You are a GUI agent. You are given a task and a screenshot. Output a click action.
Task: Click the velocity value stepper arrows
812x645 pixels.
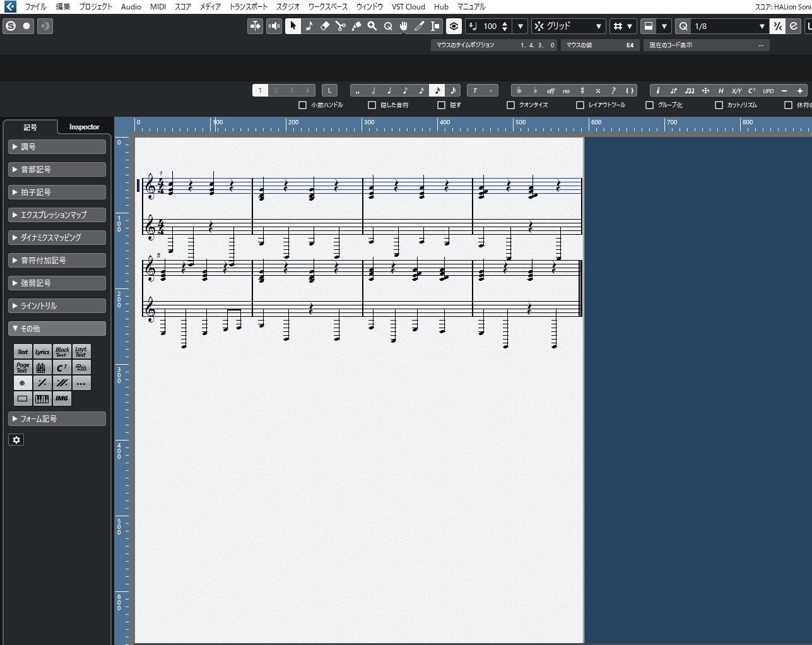click(x=505, y=26)
